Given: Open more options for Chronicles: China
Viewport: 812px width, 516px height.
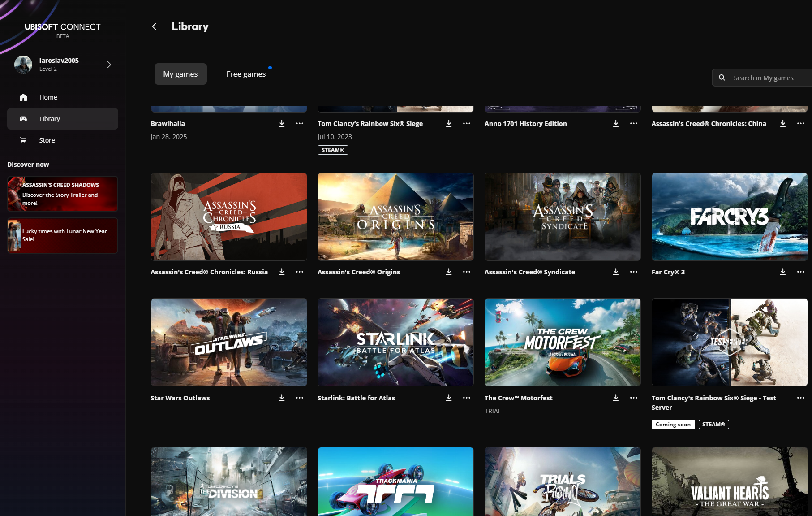Looking at the screenshot, I should pos(801,123).
